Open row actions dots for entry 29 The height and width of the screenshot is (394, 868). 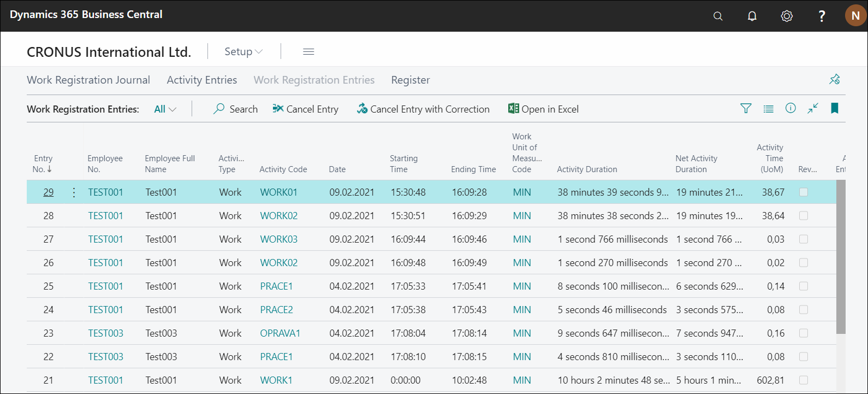tap(74, 192)
